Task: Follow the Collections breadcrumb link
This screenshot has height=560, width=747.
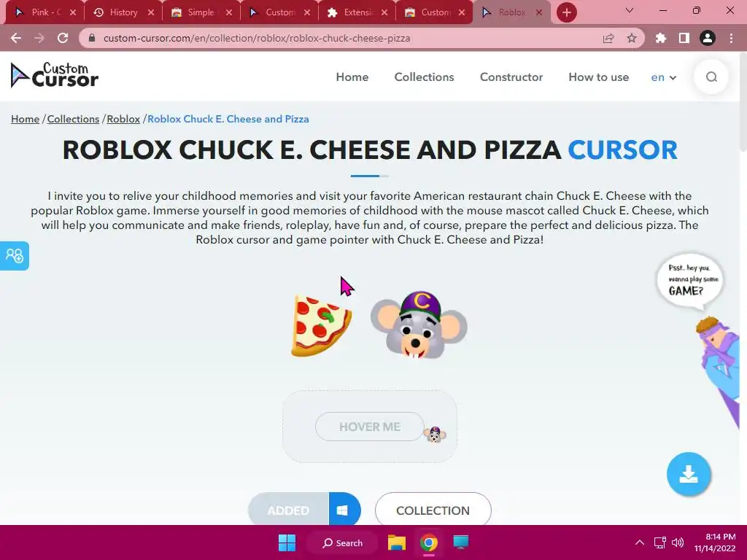Action: click(x=73, y=119)
